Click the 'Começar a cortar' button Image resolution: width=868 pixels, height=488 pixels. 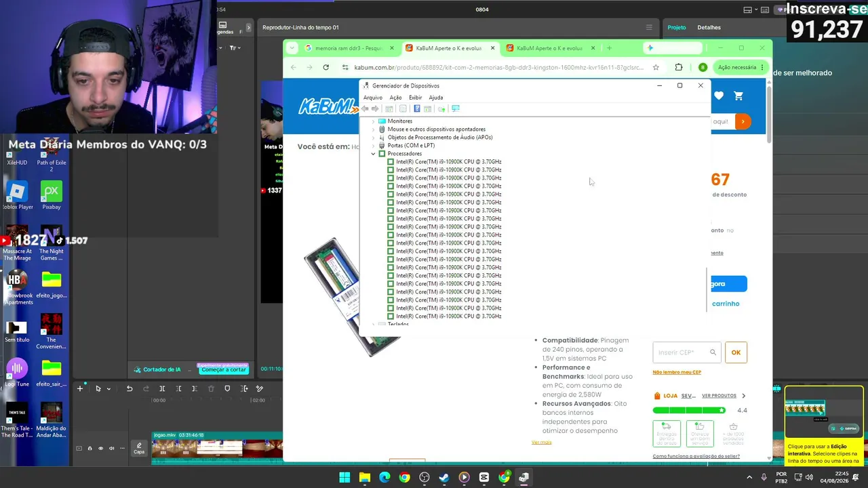point(223,369)
